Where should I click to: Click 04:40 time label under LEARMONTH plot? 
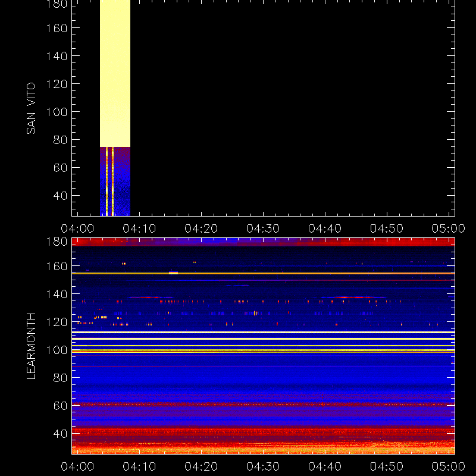(x=325, y=466)
